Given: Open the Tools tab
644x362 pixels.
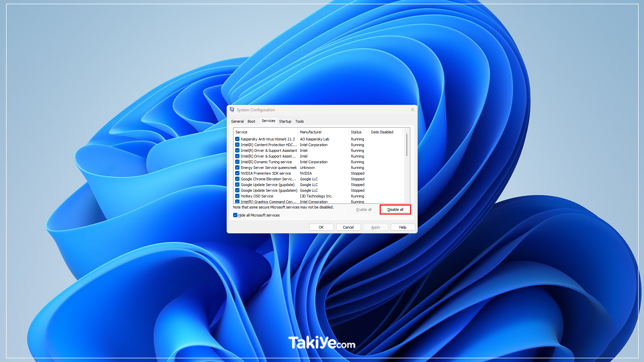Looking at the screenshot, I should [300, 121].
